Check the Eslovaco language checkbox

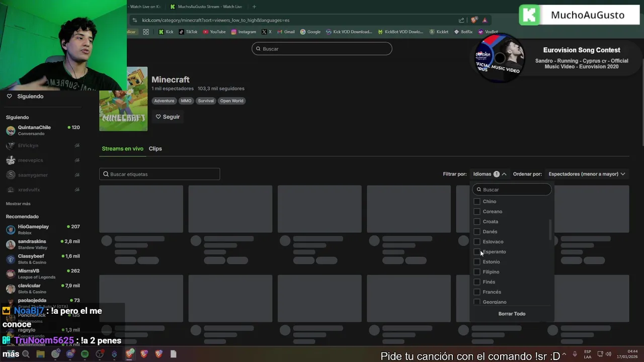click(x=477, y=242)
